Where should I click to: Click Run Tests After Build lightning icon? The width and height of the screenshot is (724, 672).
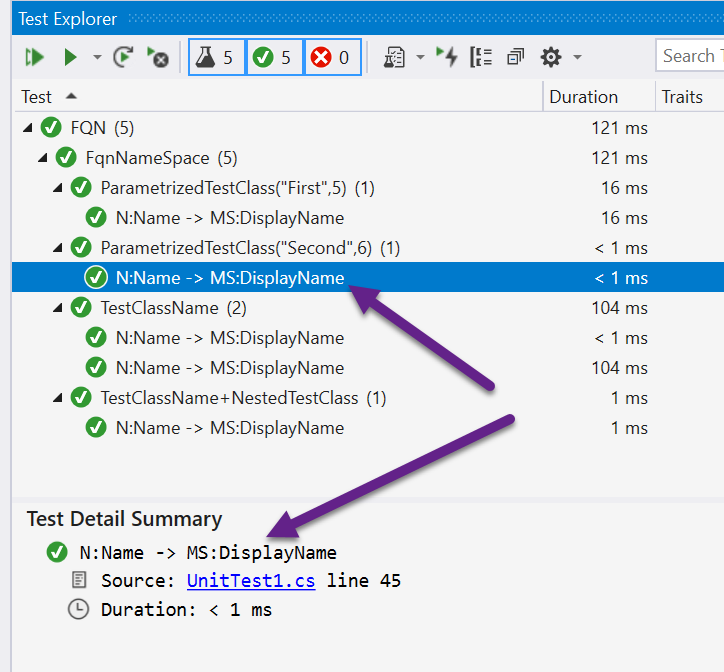point(446,57)
